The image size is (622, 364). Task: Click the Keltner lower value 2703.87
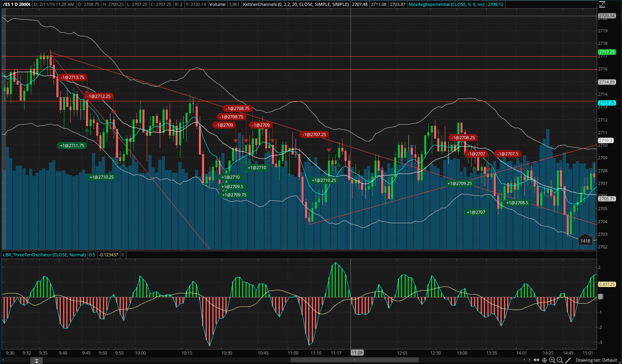click(x=397, y=4)
